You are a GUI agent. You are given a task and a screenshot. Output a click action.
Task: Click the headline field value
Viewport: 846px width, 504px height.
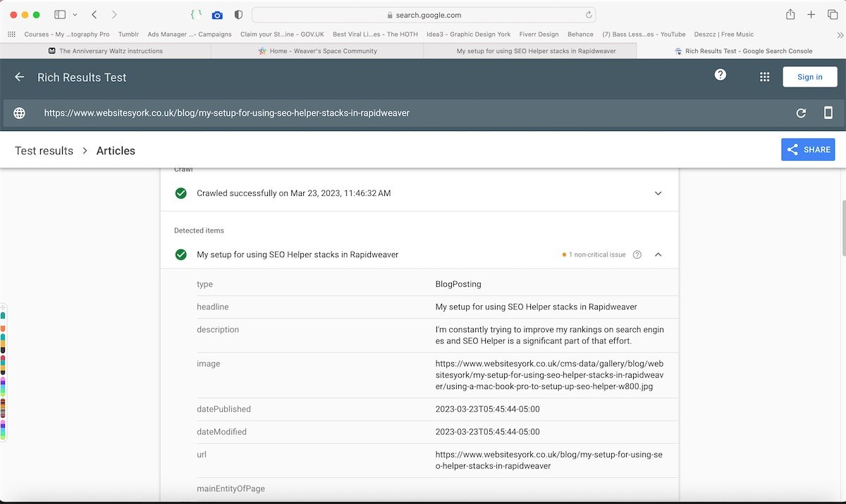click(537, 307)
